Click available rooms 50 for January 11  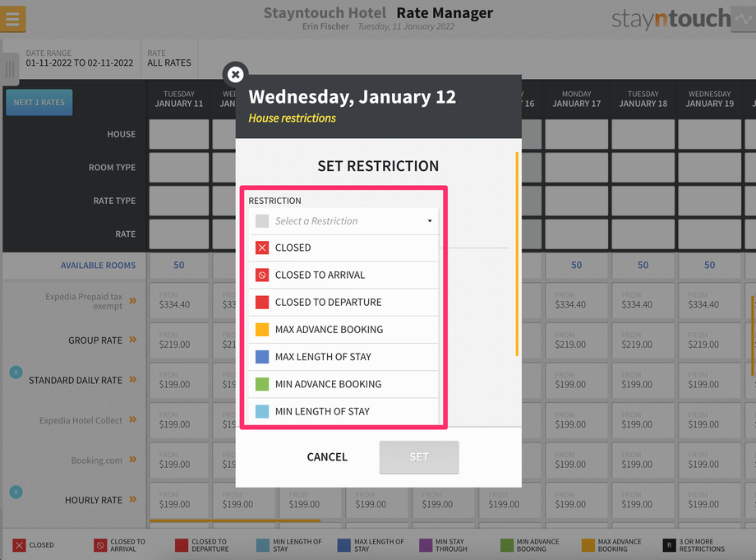(179, 266)
